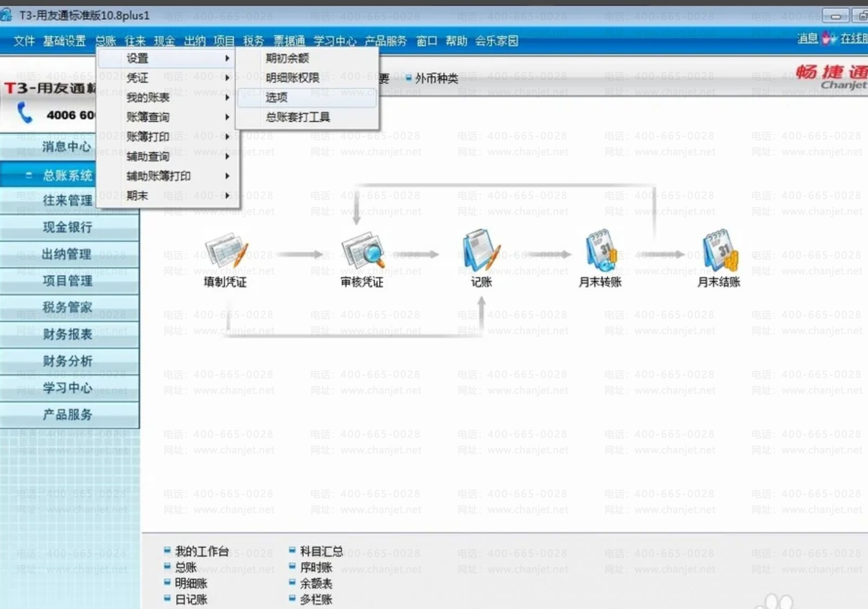This screenshot has width=868, height=609.
Task: Open the 帮助 menu
Action: click(456, 41)
